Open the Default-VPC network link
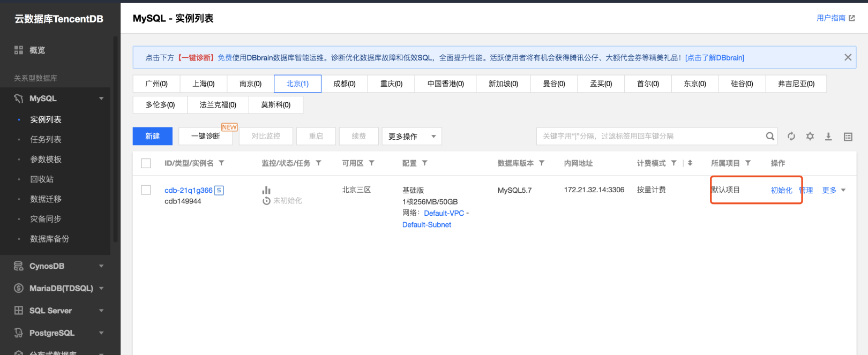 (x=444, y=213)
